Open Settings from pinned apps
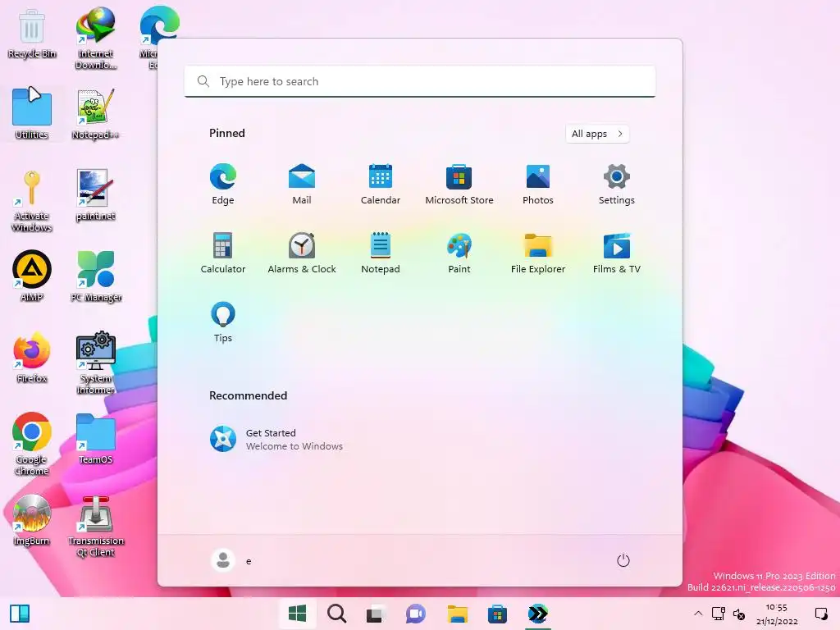 point(617,184)
